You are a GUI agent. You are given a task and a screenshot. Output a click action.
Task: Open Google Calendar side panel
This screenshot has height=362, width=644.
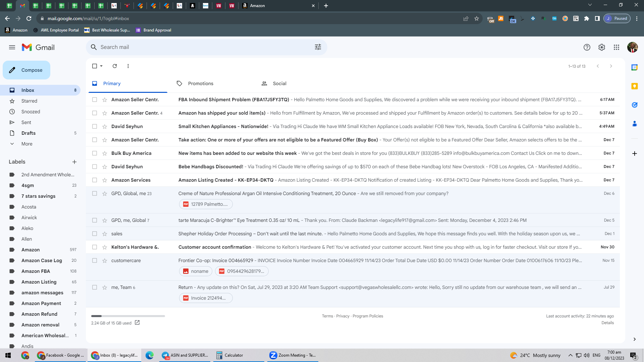pos(635,67)
